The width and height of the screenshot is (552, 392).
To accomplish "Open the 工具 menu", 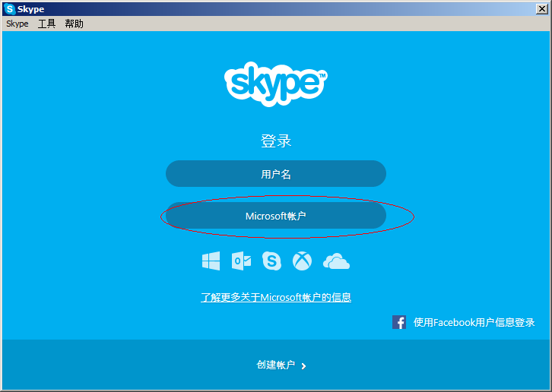I will click(46, 24).
